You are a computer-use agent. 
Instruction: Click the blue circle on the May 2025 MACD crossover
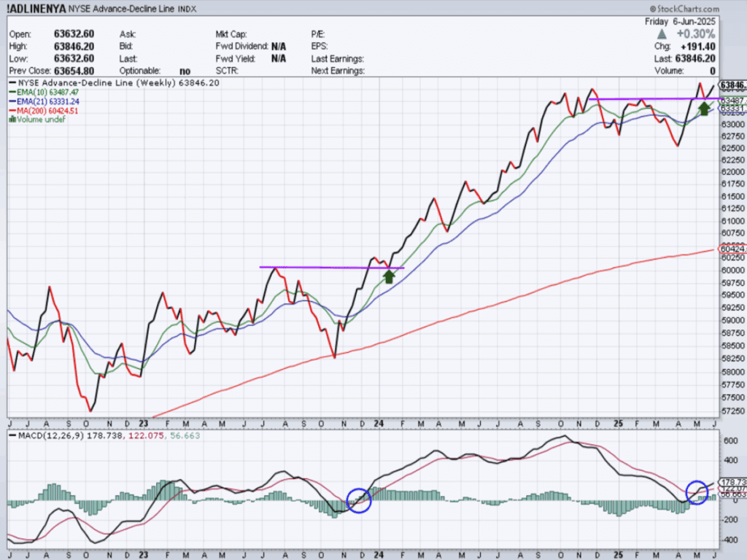pyautogui.click(x=699, y=492)
